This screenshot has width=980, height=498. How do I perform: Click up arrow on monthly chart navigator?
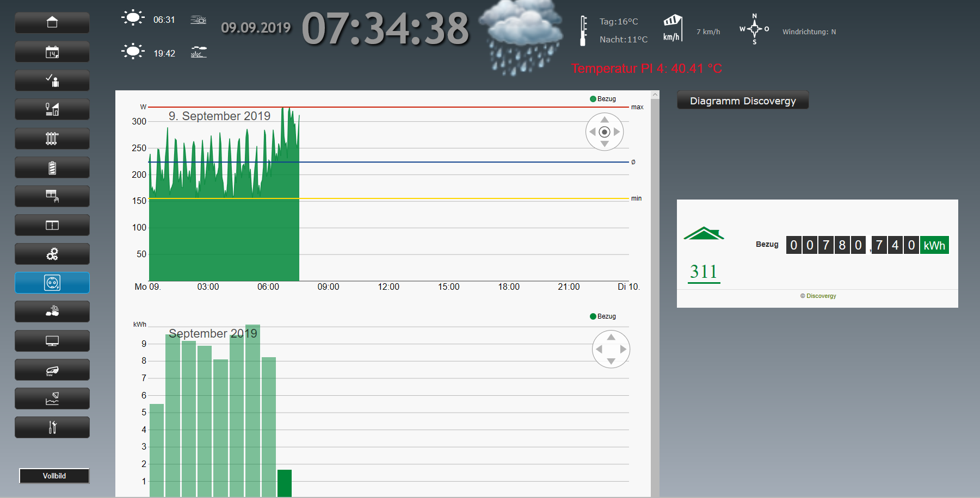pyautogui.click(x=611, y=337)
